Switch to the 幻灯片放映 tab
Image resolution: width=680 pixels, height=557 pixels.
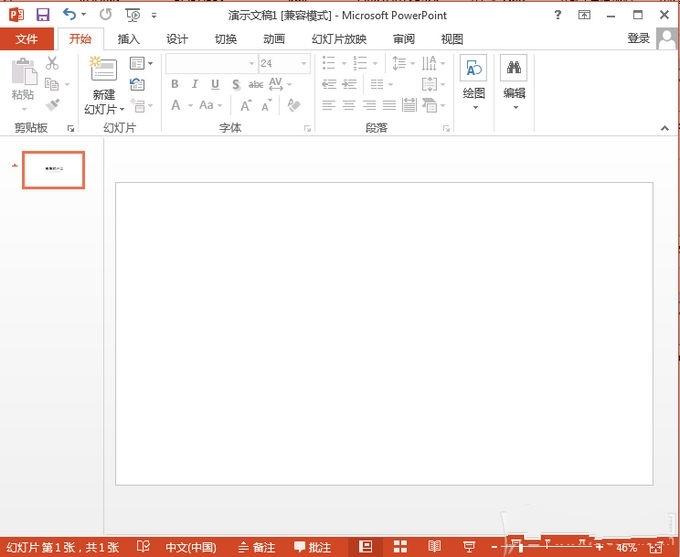[x=339, y=39]
